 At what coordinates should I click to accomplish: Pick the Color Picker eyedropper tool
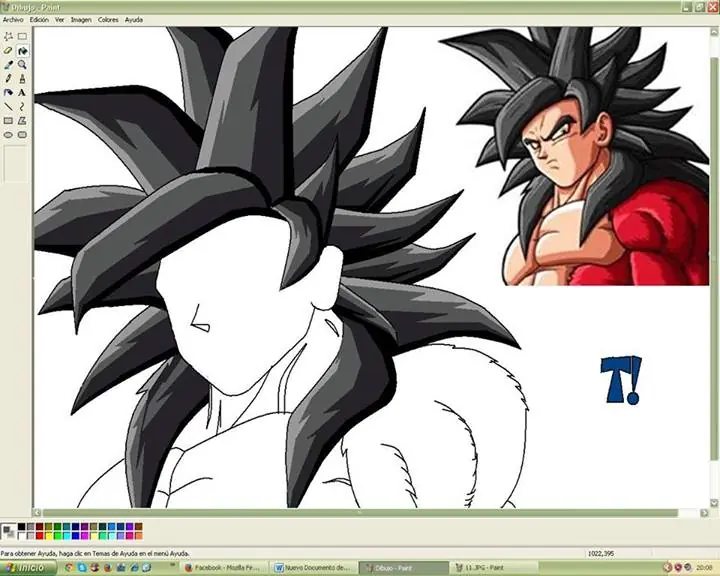pyautogui.click(x=8, y=65)
